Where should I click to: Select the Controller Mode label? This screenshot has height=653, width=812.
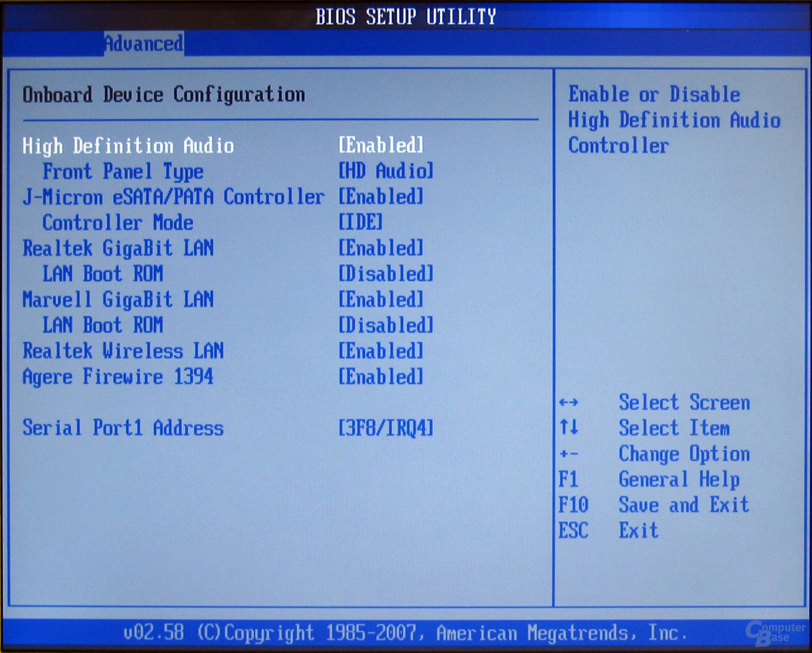pyautogui.click(x=118, y=223)
